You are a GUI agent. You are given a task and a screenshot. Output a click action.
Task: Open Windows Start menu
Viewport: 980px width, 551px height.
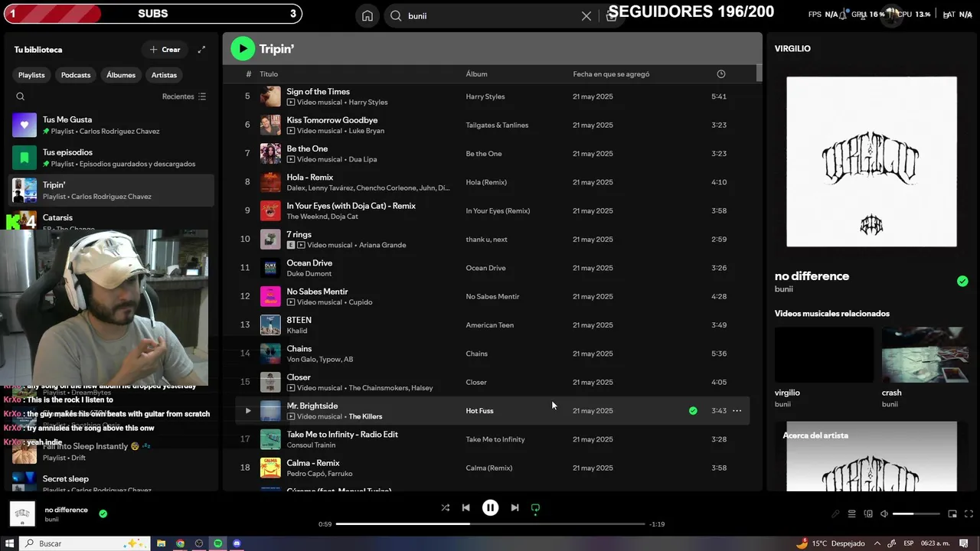[9, 543]
